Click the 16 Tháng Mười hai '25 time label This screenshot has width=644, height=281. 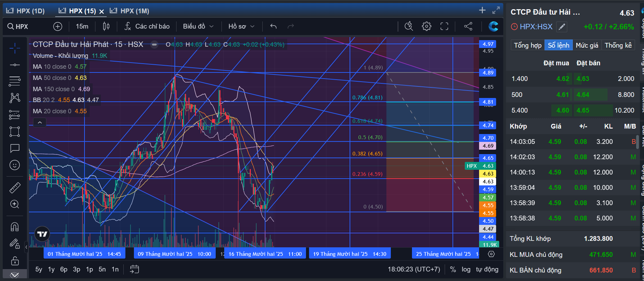click(265, 254)
